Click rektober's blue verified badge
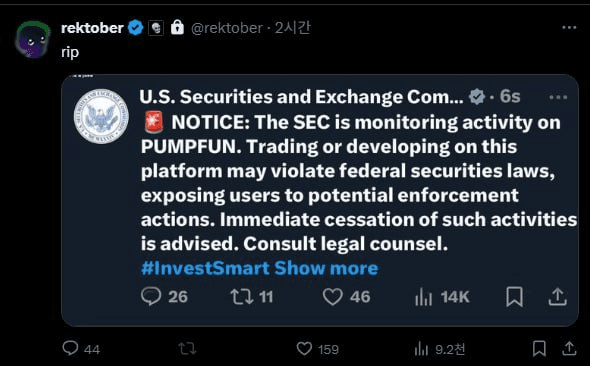590x366 pixels. [x=135, y=28]
